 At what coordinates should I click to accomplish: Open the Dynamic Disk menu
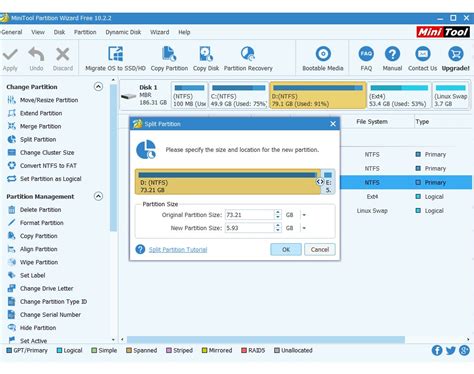click(123, 32)
